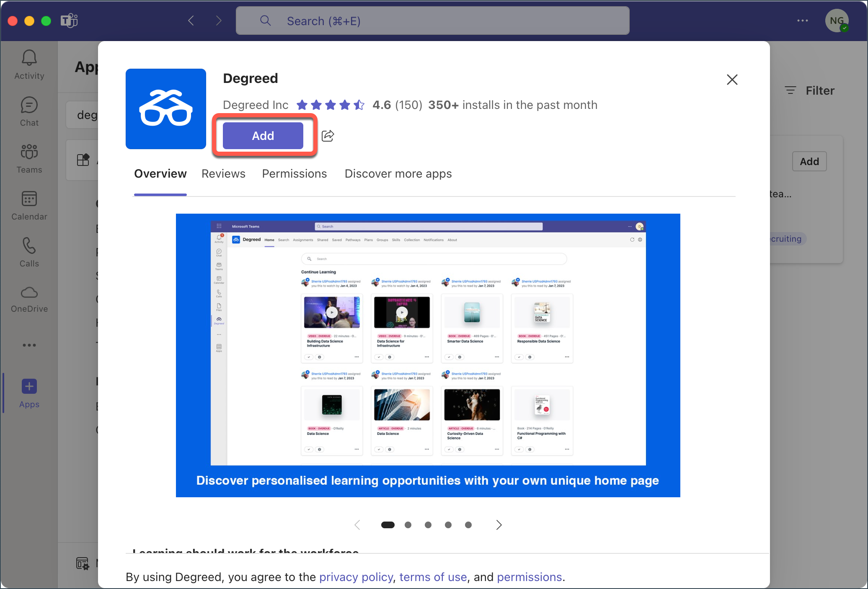Open OneDrive from the sidebar
This screenshot has height=589, width=868.
click(x=29, y=299)
